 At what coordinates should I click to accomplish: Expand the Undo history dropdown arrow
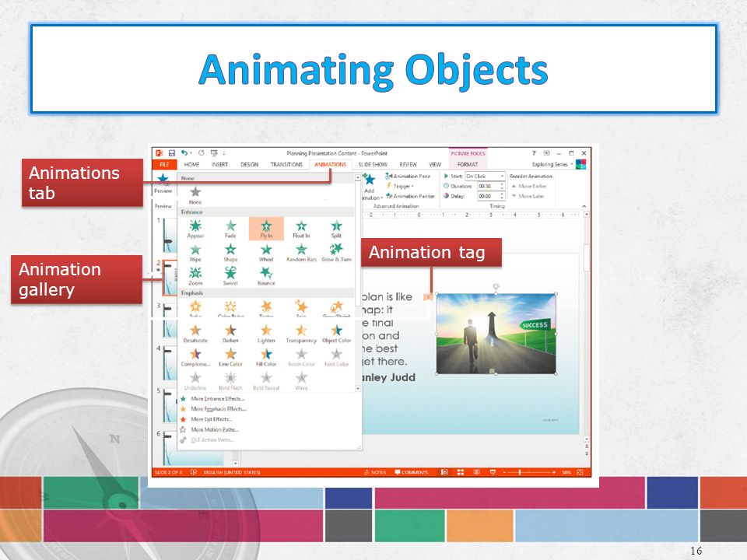[x=191, y=153]
